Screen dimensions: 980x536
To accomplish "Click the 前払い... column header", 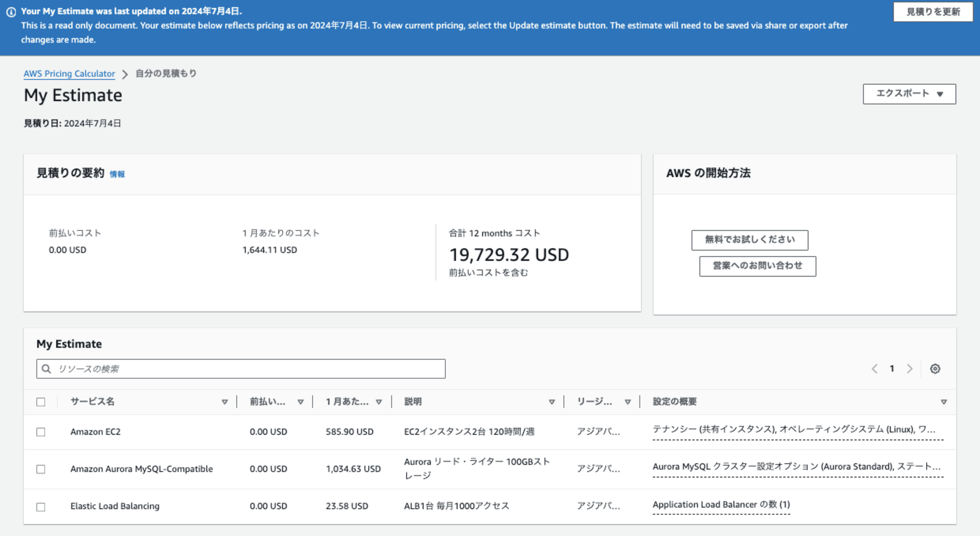I will 268,402.
